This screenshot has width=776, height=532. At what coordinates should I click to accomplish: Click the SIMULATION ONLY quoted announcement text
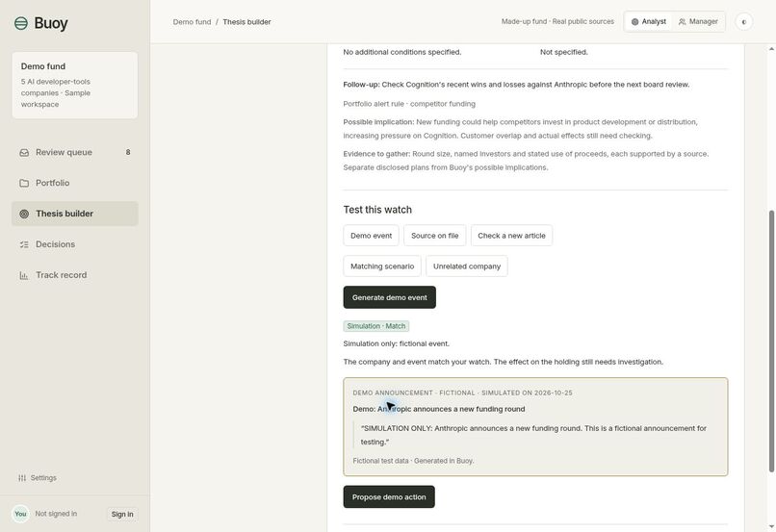point(533,435)
